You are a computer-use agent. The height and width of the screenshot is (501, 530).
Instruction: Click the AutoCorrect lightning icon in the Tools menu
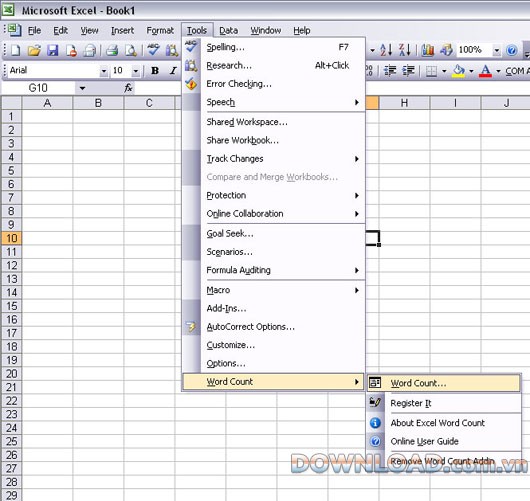(x=191, y=327)
